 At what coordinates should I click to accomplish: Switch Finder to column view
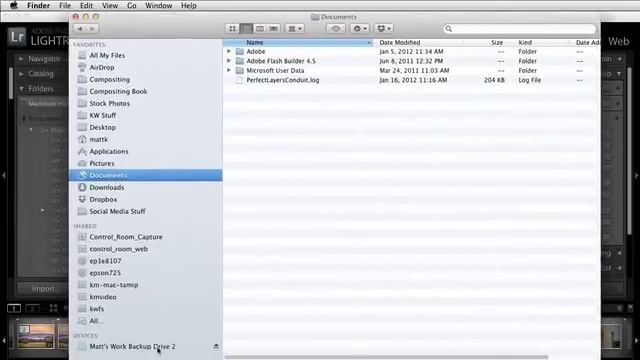pos(260,29)
